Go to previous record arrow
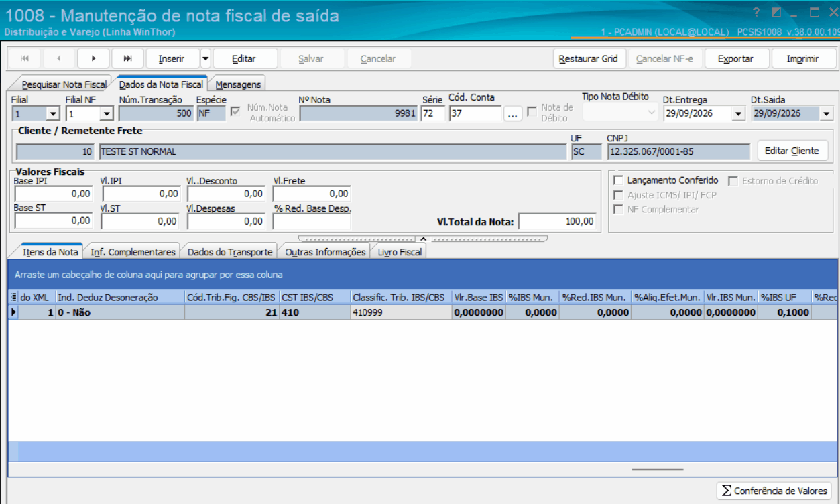Image resolution: width=840 pixels, height=504 pixels. coord(59,59)
